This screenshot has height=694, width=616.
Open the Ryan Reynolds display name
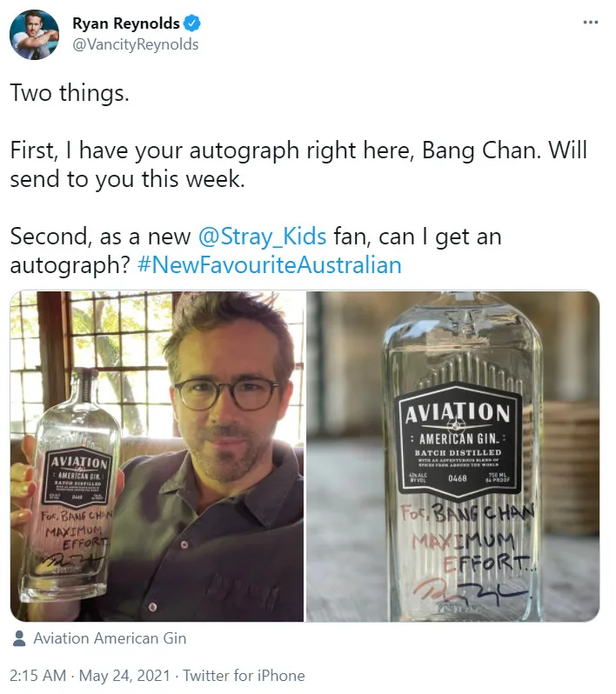(127, 24)
